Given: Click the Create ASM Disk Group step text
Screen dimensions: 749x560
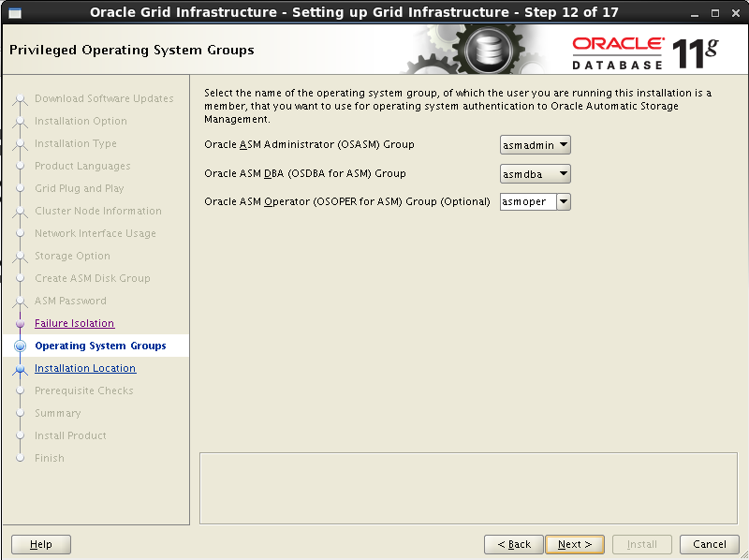Looking at the screenshot, I should pos(92,278).
